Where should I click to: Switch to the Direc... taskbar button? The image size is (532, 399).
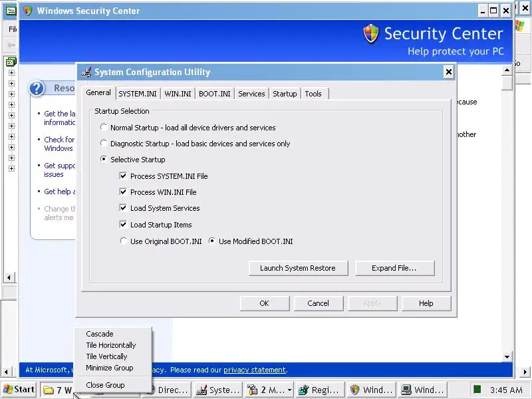click(171, 390)
